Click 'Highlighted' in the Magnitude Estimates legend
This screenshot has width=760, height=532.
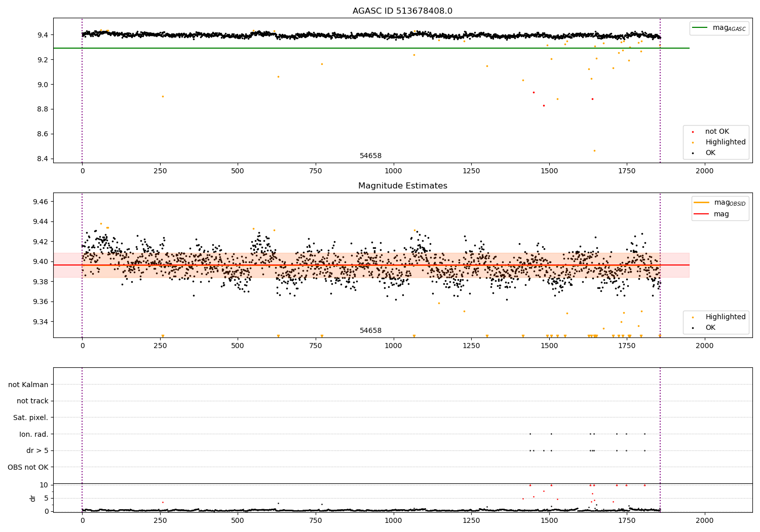(x=726, y=317)
